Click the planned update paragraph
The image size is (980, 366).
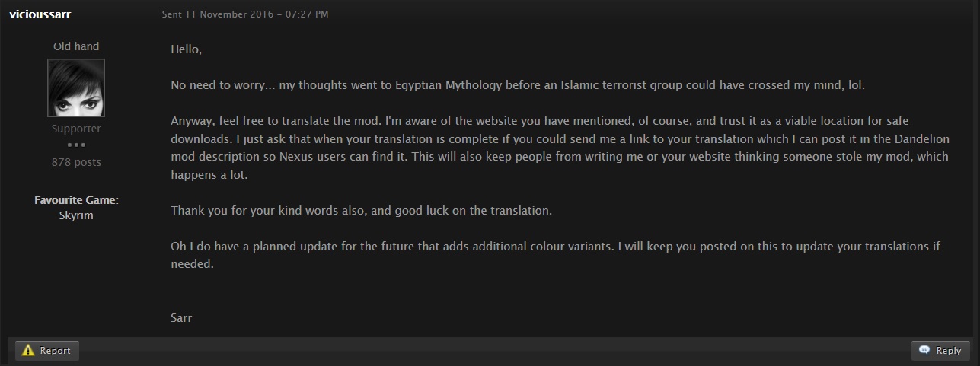(556, 255)
